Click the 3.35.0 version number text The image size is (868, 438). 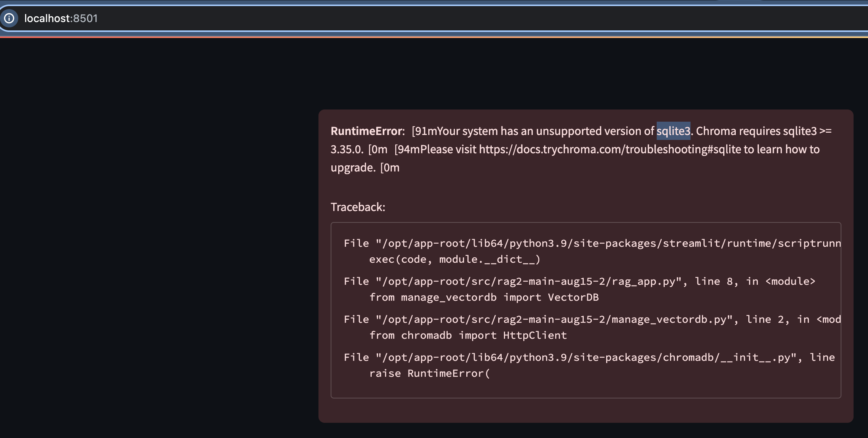pos(347,149)
